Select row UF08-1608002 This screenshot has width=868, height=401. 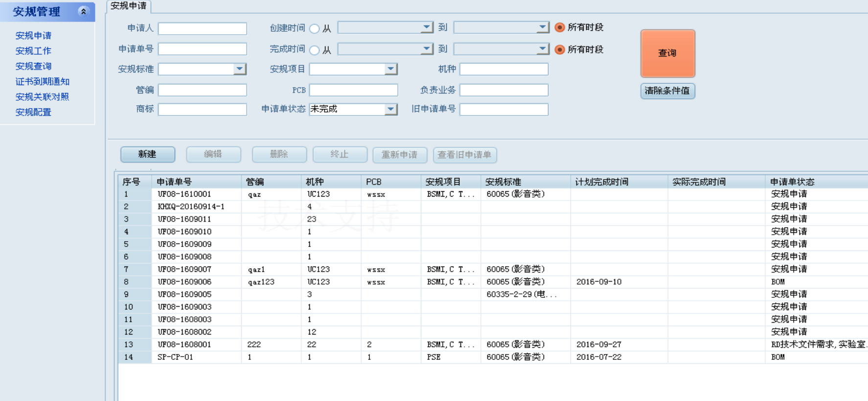[x=493, y=332]
